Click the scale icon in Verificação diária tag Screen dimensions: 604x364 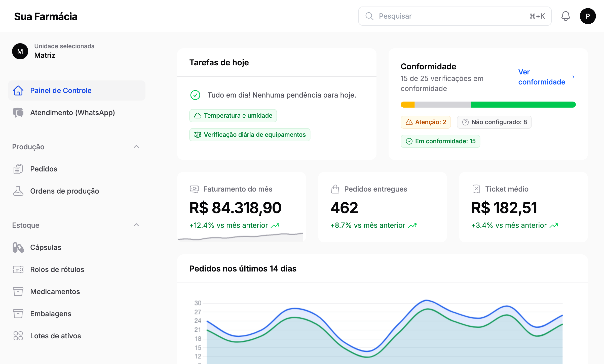coord(198,135)
